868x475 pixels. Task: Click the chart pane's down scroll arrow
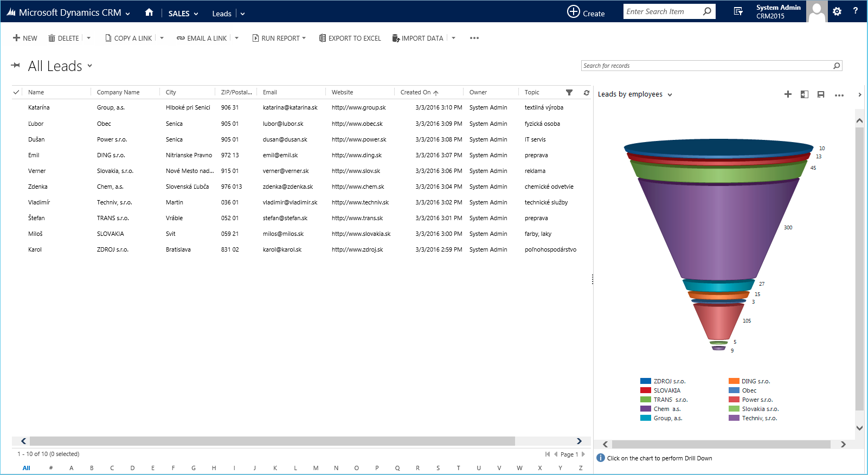point(859,428)
